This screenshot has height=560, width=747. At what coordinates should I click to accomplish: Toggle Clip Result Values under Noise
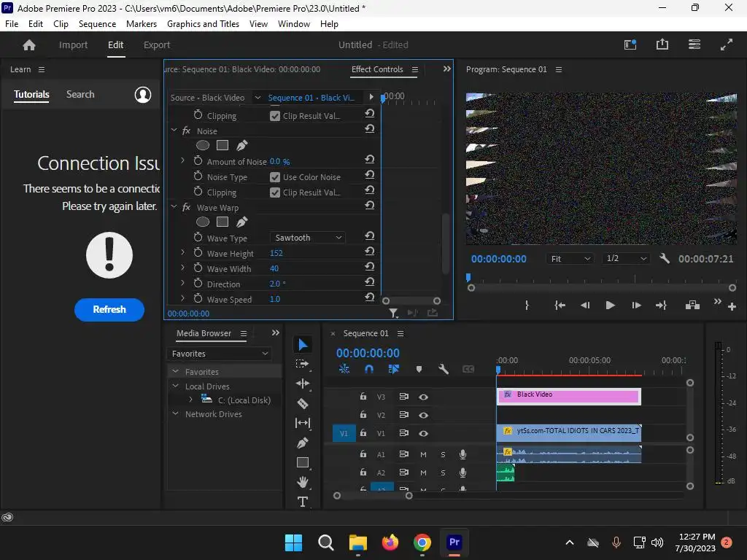[x=275, y=192]
